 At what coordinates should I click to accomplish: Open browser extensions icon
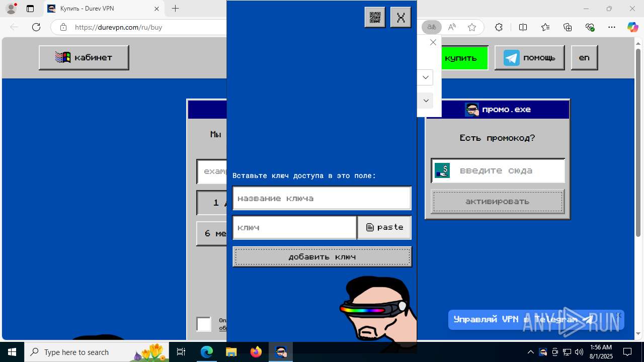point(499,27)
